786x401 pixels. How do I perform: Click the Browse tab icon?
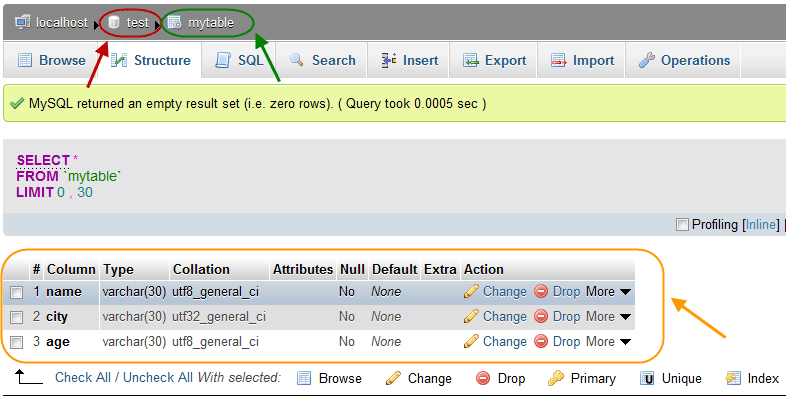pyautogui.click(x=25, y=60)
